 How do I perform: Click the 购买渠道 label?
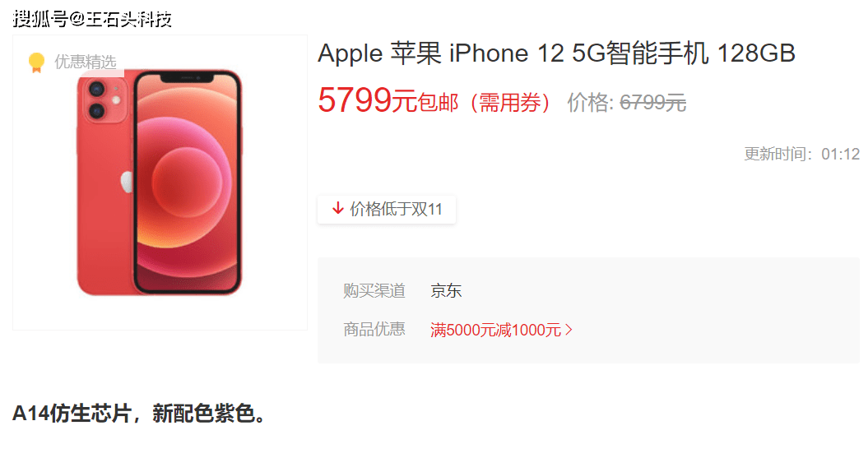374,290
